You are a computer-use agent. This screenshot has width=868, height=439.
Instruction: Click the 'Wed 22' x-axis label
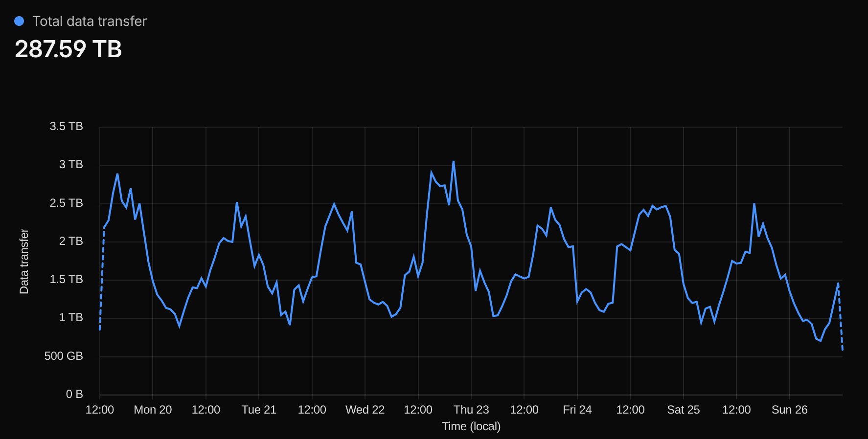click(365, 410)
